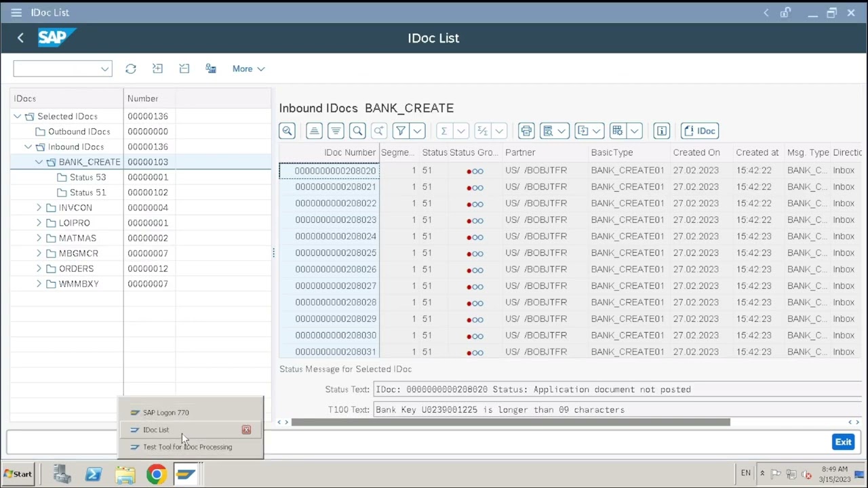The width and height of the screenshot is (868, 488).
Task: Click the Print icon in grid toolbar
Action: click(526, 131)
